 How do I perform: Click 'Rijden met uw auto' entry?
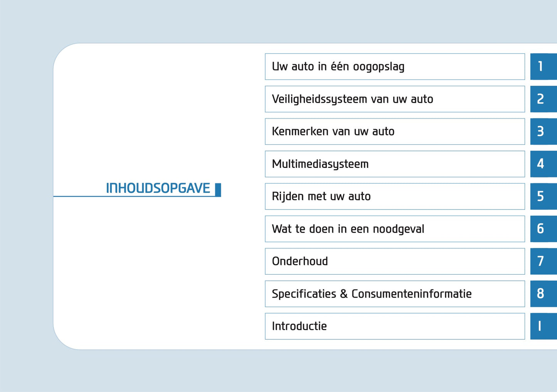[x=394, y=196]
